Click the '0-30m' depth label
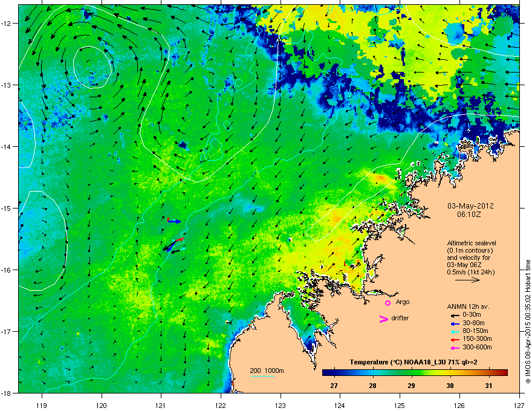The image size is (532, 411). (472, 315)
